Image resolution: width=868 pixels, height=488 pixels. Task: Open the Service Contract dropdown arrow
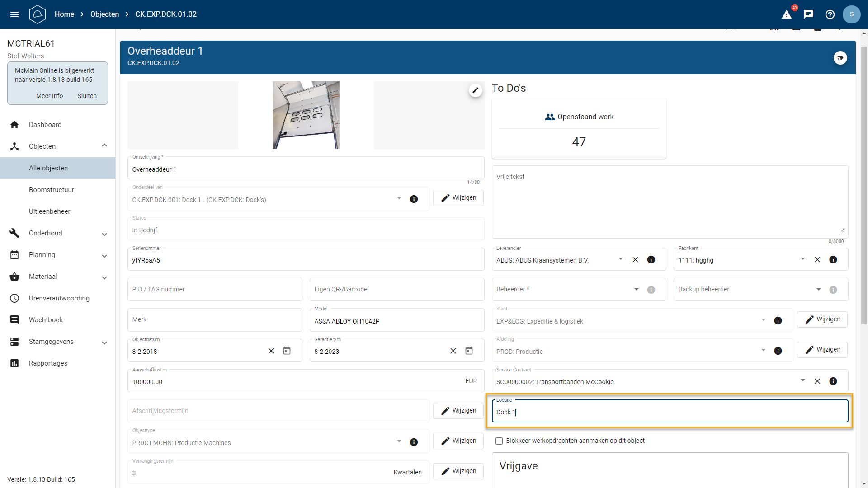(802, 381)
